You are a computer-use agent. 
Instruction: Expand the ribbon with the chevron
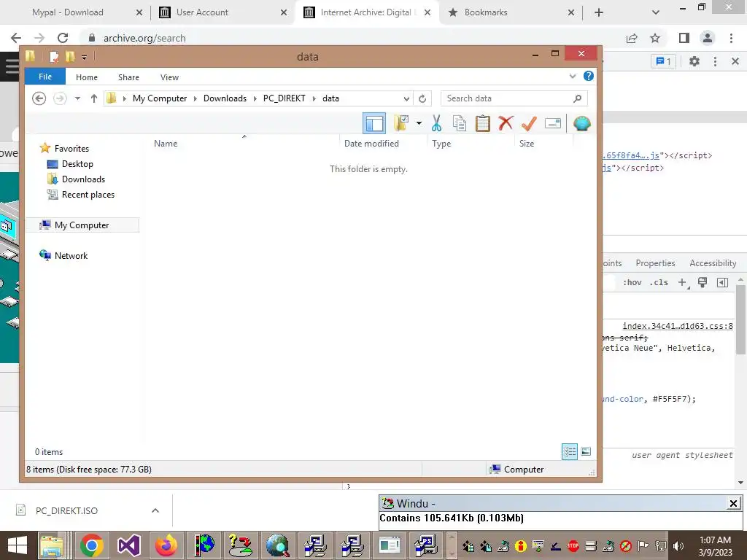tap(573, 76)
